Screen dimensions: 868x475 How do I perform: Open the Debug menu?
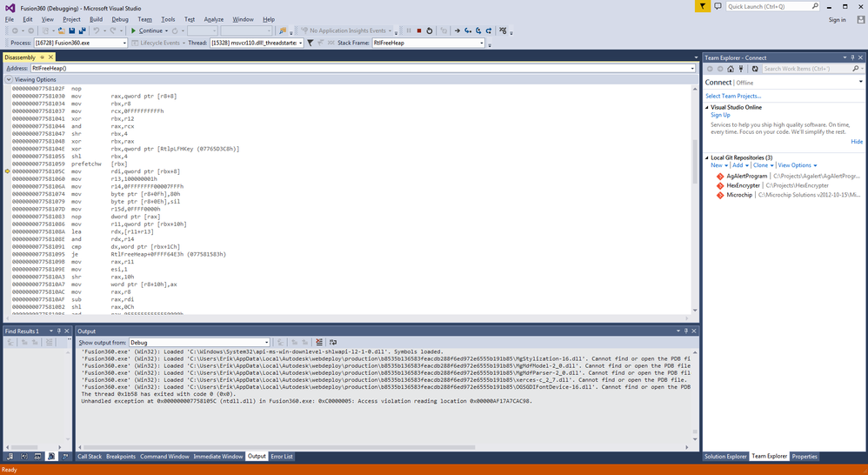click(120, 19)
